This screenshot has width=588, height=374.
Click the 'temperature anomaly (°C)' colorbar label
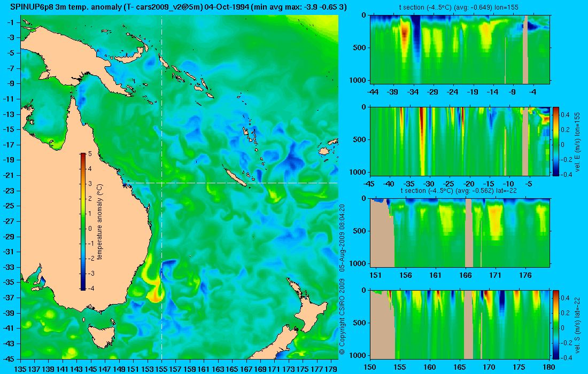99,221
